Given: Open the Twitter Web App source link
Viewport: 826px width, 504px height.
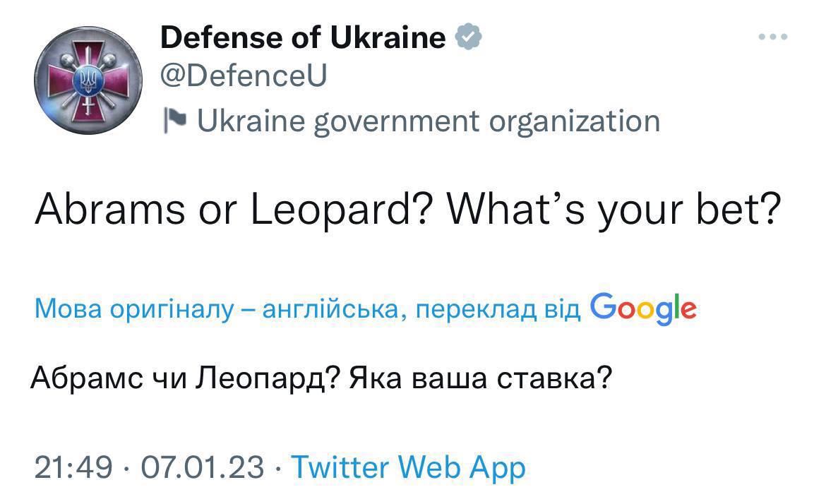Looking at the screenshot, I should (x=409, y=467).
